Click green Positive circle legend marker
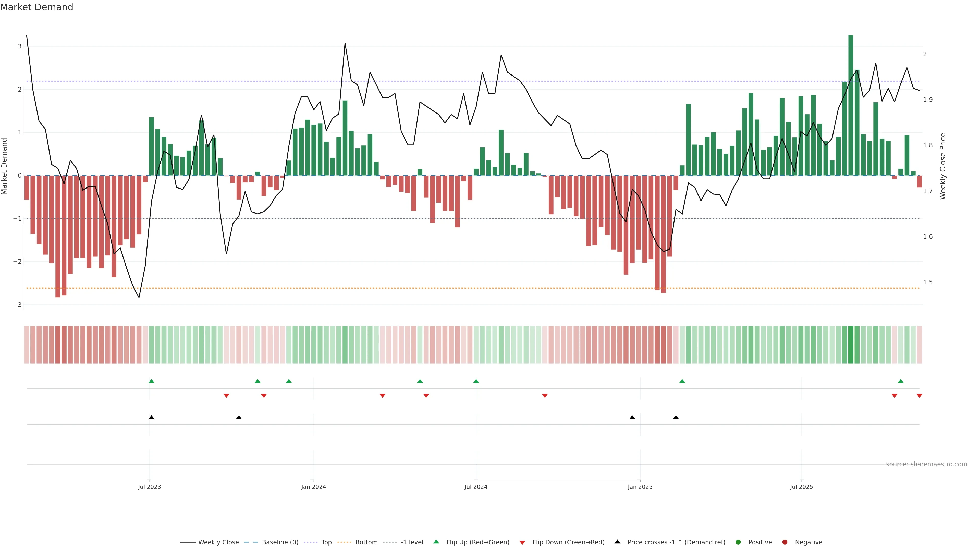 [738, 542]
